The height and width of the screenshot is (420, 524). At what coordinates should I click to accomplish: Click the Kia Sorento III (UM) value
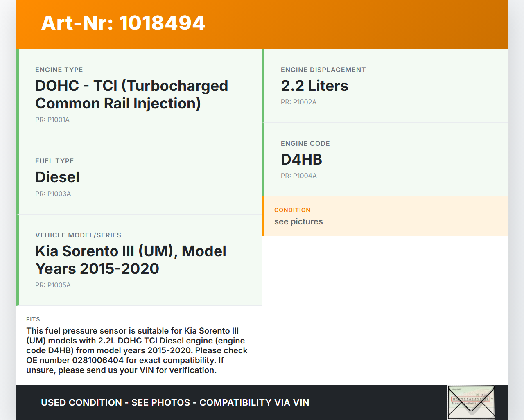(x=131, y=260)
